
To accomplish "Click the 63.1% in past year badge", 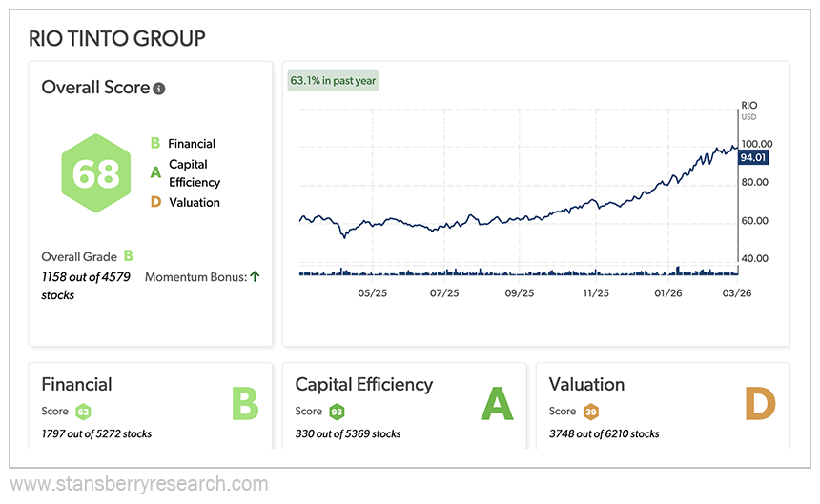I will 334,81.
